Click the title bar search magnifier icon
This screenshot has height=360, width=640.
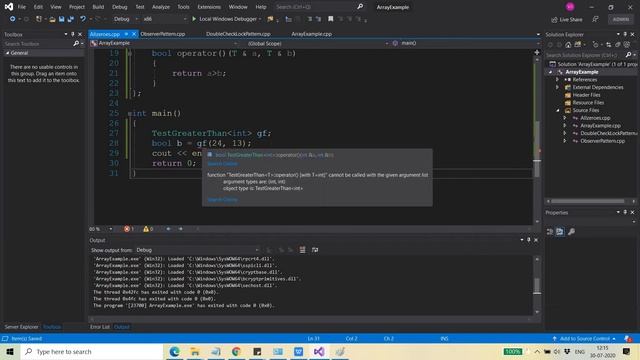click(x=360, y=7)
